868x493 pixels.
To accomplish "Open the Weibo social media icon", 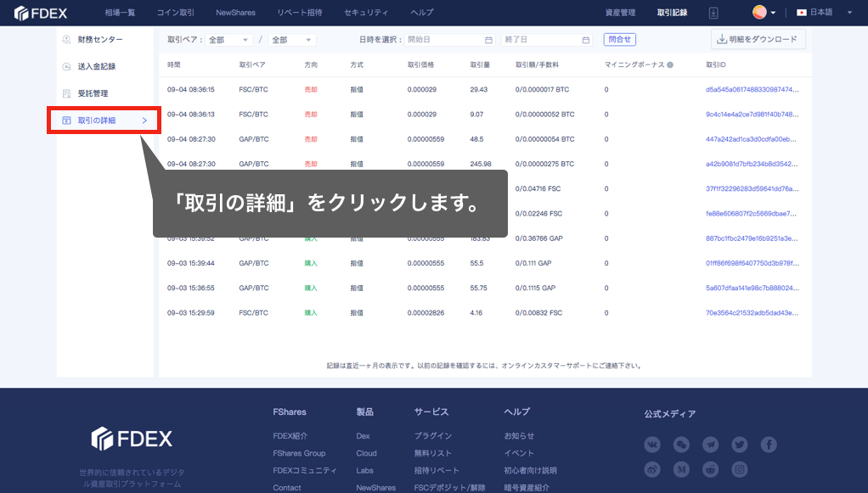I will coord(652,469).
